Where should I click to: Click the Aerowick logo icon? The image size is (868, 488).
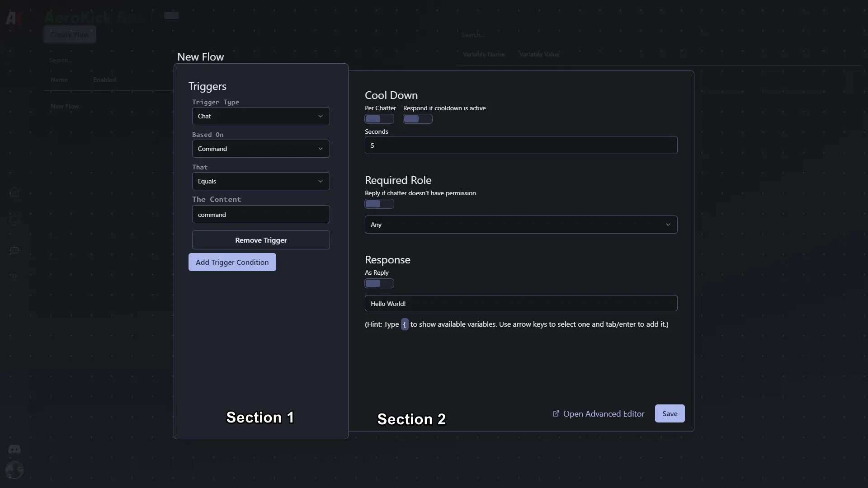click(14, 17)
